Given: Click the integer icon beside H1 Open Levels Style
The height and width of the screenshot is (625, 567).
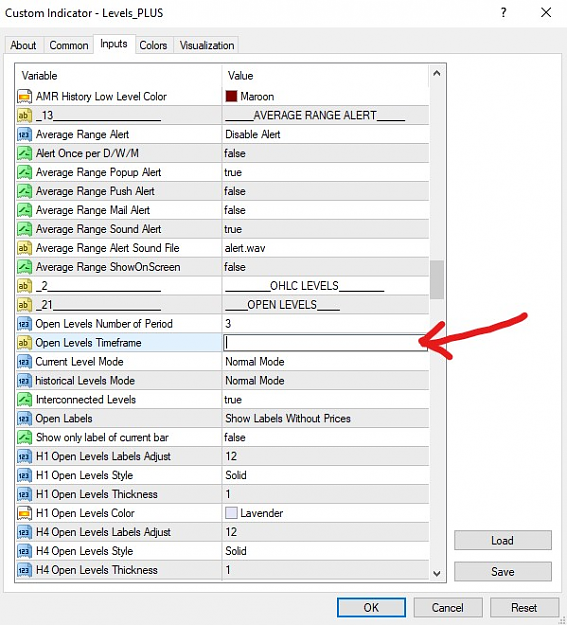Looking at the screenshot, I should [24, 475].
